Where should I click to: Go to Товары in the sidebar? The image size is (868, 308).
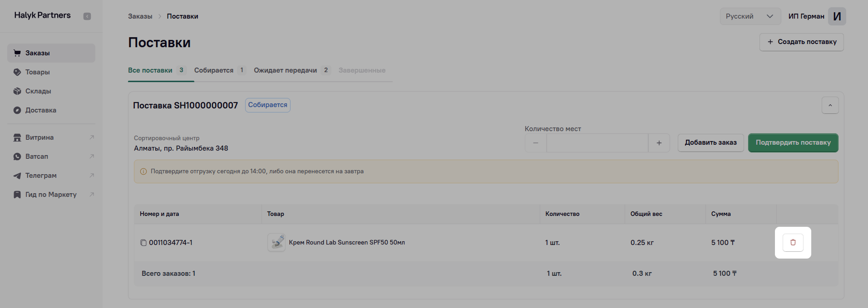pyautogui.click(x=38, y=72)
